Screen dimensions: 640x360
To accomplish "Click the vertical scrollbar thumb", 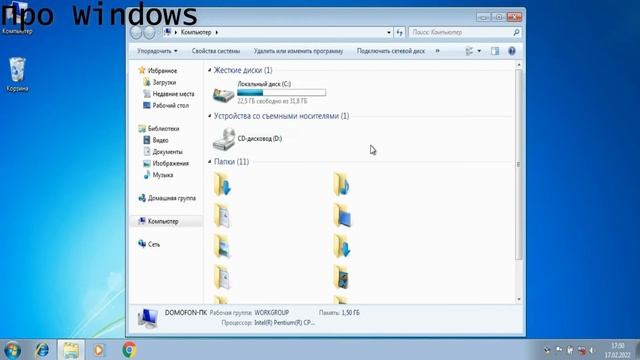I will coord(519,164).
